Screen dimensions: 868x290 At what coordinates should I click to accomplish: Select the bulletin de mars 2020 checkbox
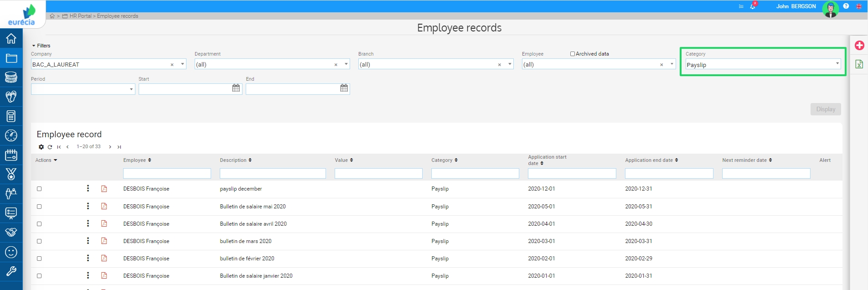pyautogui.click(x=39, y=241)
